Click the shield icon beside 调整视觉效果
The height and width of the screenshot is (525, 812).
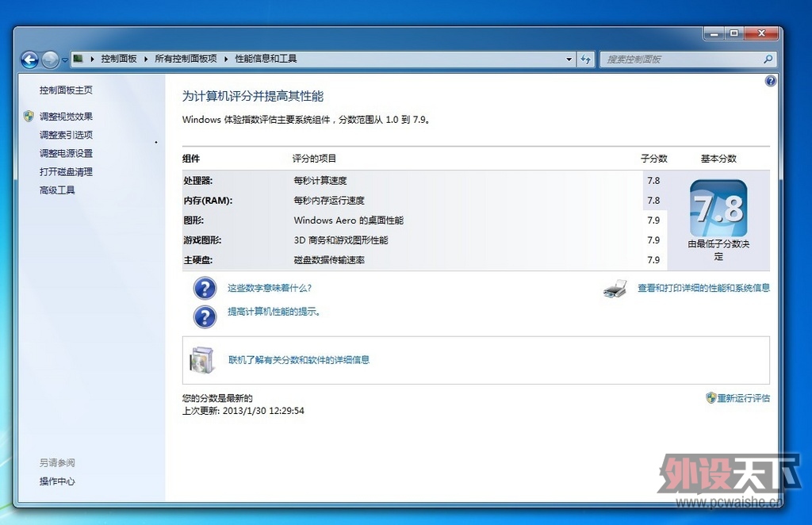click(29, 116)
